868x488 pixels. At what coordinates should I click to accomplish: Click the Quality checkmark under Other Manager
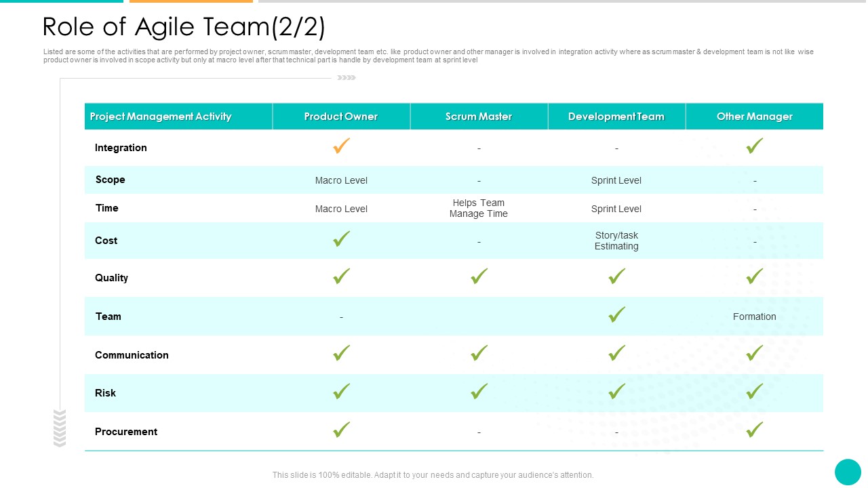coord(755,276)
